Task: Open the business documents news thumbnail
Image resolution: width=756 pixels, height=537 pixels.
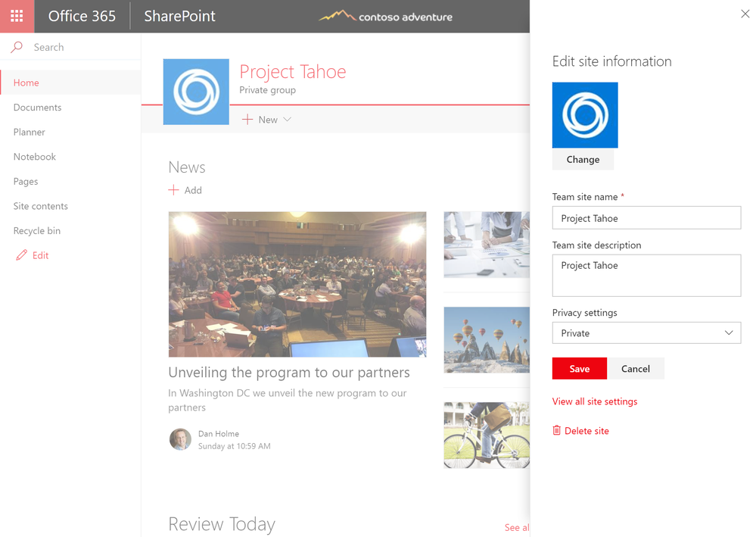Action: click(487, 244)
